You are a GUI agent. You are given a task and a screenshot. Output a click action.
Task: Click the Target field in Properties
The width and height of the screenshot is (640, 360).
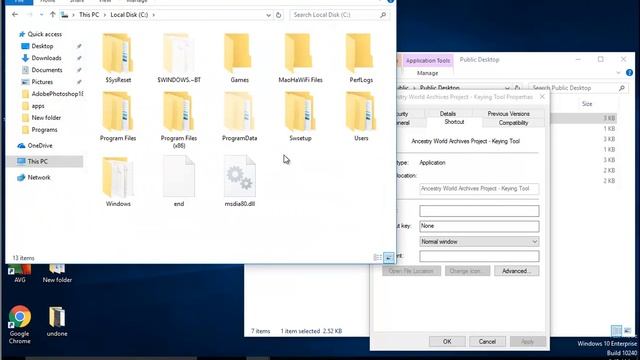(x=479, y=189)
